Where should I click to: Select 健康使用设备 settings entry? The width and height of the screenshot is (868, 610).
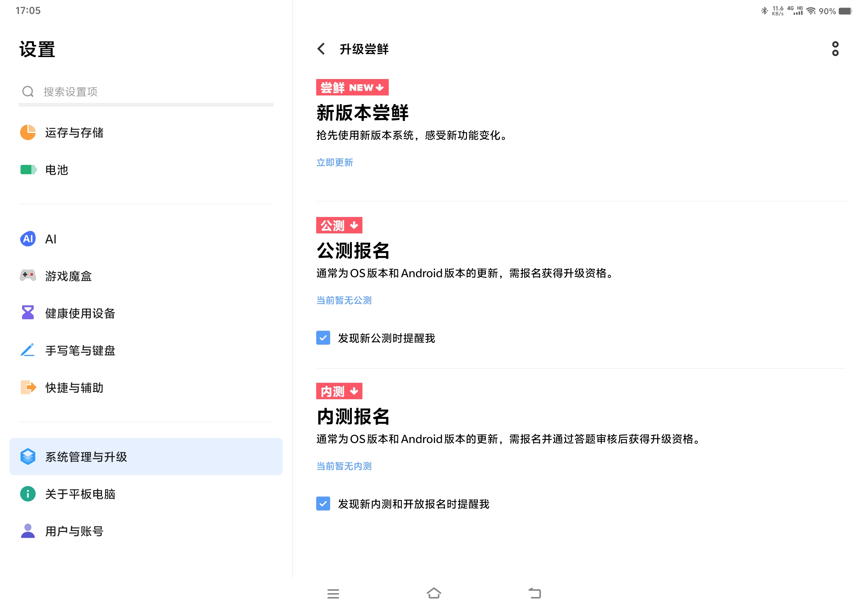(146, 313)
